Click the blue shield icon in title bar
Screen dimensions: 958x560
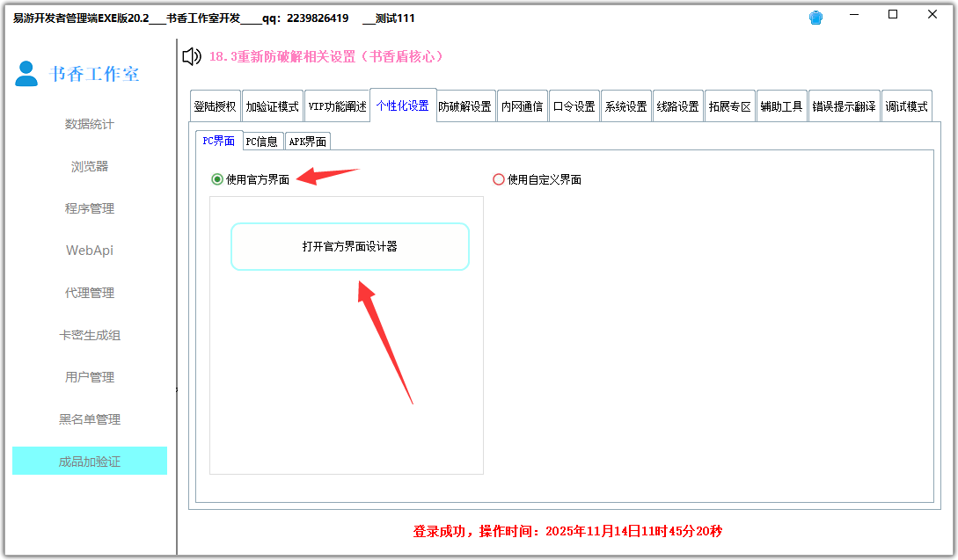pyautogui.click(x=815, y=16)
